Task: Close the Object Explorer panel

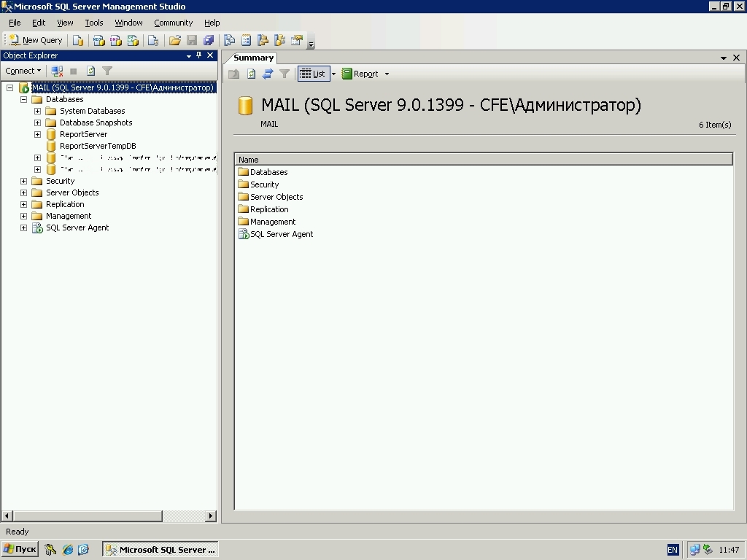Action: (210, 55)
